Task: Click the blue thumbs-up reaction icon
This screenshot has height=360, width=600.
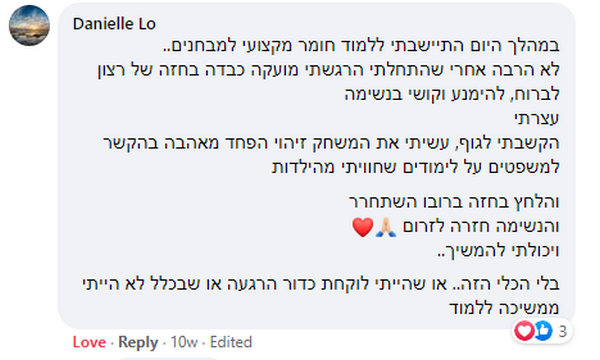Action: [x=543, y=331]
